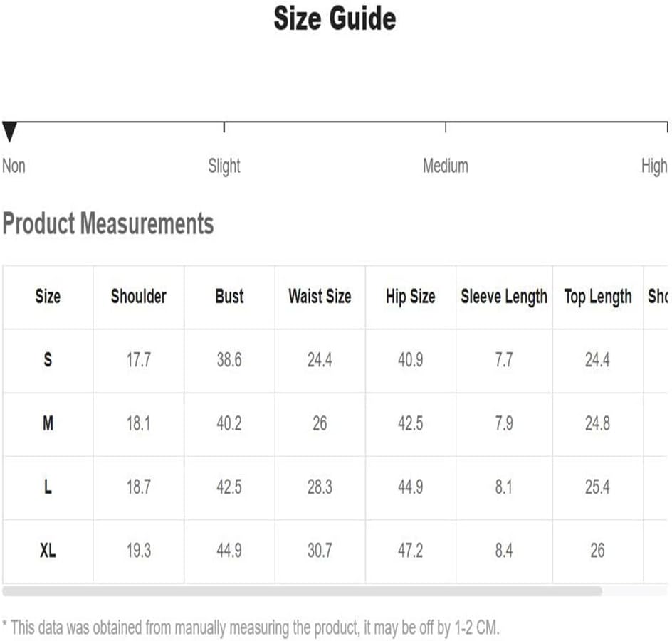Image resolution: width=672 pixels, height=641 pixels.
Task: Click the High label on stretch scale
Action: pos(654,166)
